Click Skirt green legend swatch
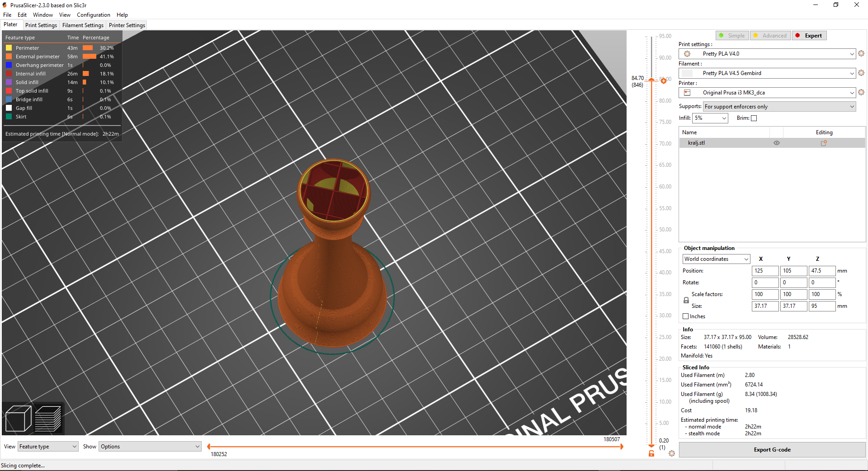This screenshot has height=471, width=868. pyautogui.click(x=9, y=117)
